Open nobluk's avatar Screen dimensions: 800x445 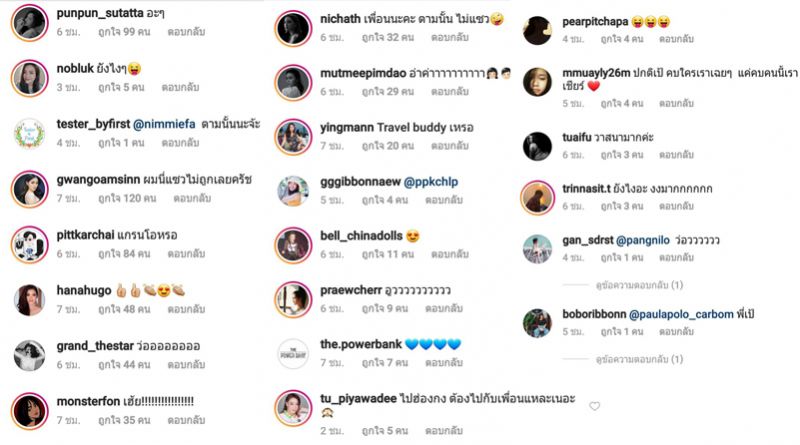coord(29,78)
